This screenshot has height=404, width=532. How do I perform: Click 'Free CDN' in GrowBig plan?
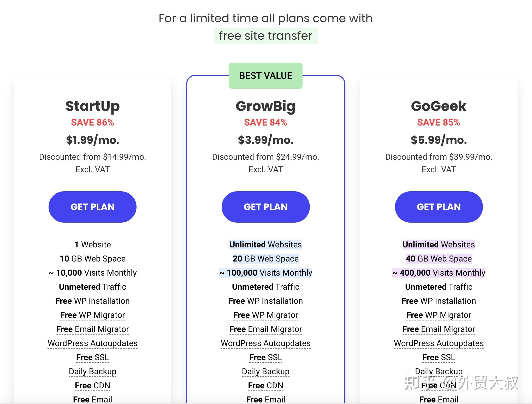265,385
